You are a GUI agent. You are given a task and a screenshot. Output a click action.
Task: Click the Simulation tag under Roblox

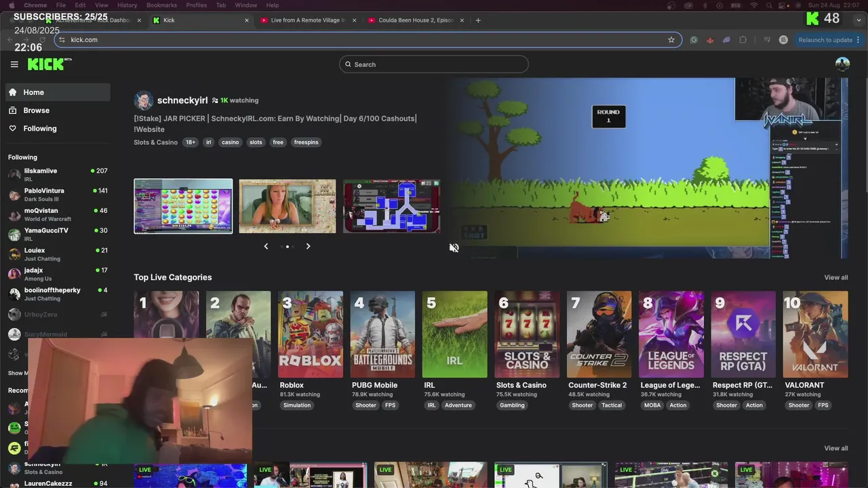297,405
